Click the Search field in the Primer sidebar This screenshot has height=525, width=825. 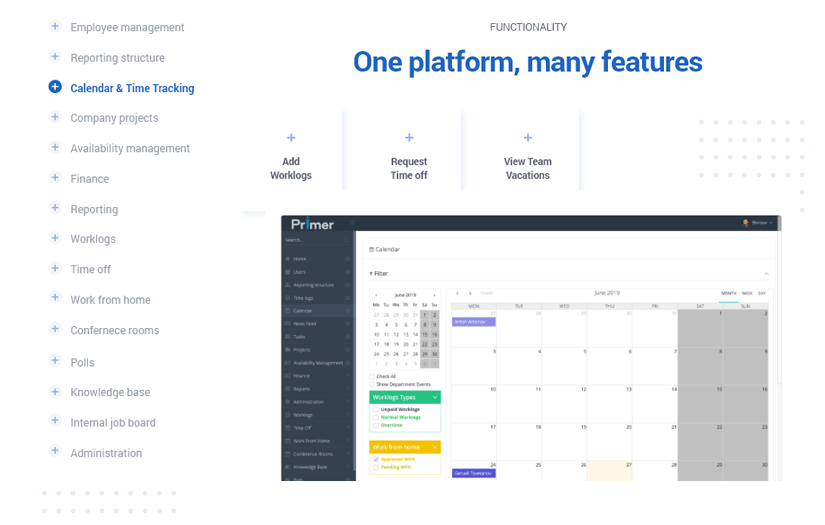click(x=315, y=240)
